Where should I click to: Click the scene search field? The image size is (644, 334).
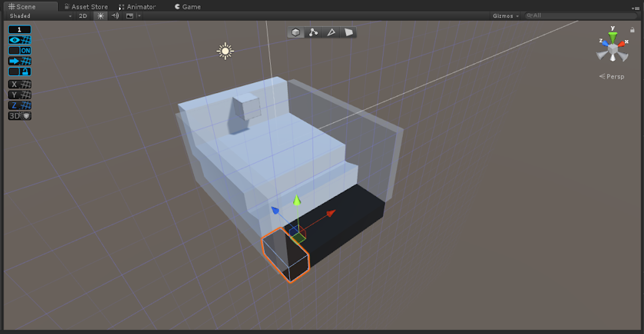(581, 15)
